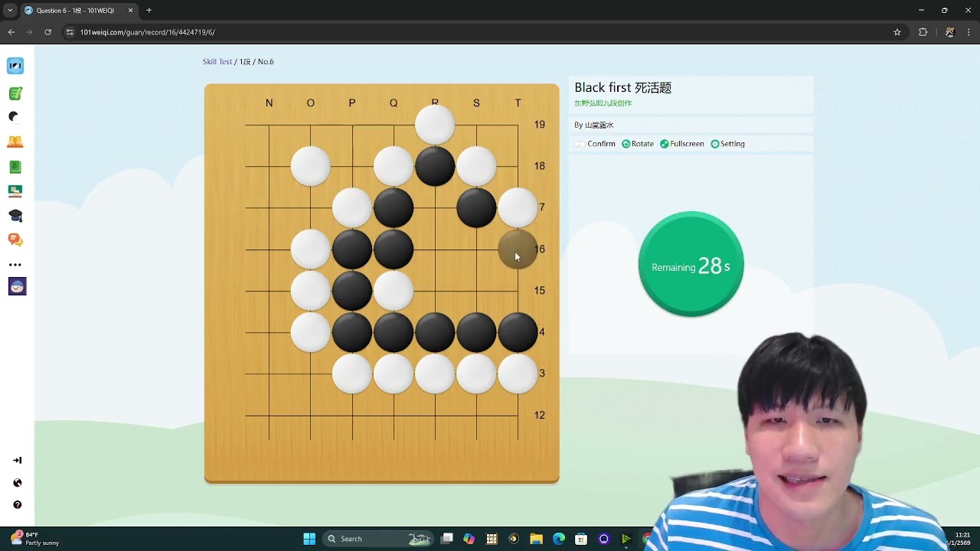Open the green notebook sidebar icon
This screenshot has width=980, height=551.
click(15, 166)
